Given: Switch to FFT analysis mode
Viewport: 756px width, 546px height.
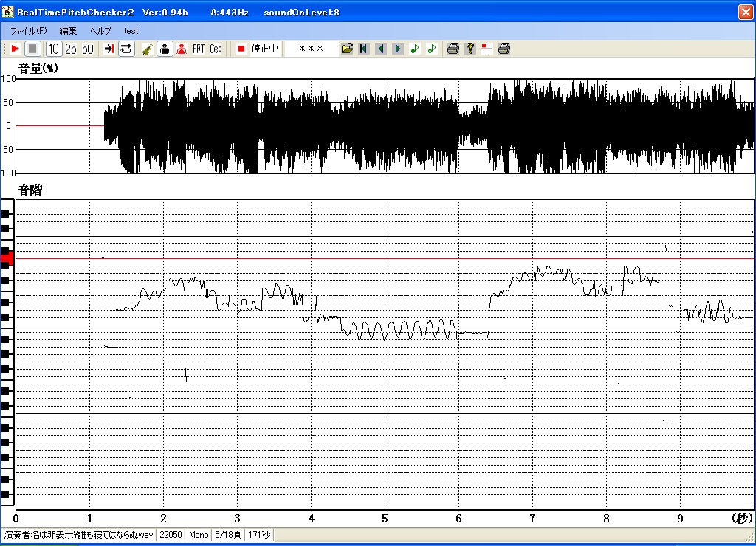Looking at the screenshot, I should click(x=199, y=49).
